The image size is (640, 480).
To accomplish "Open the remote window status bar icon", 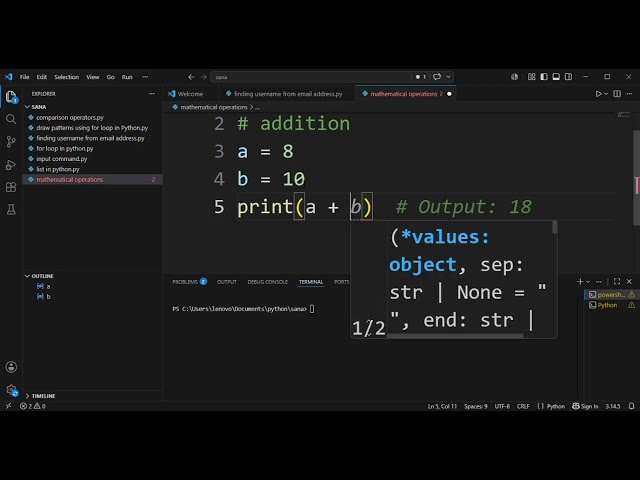I will 8,406.
